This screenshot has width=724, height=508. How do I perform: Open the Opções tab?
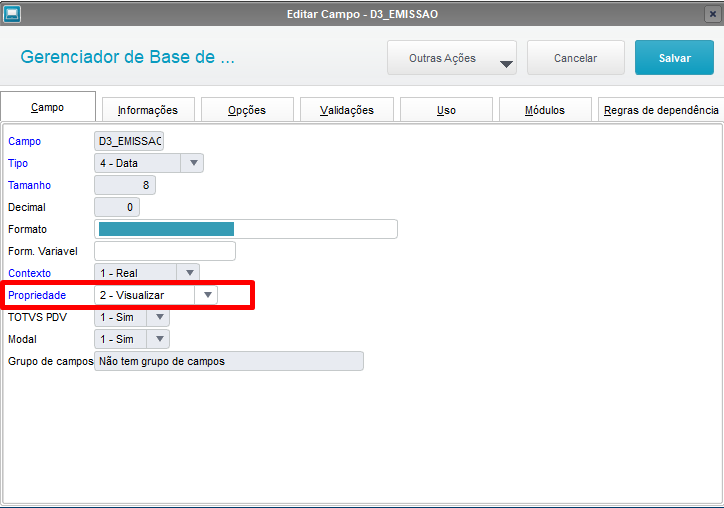247,110
